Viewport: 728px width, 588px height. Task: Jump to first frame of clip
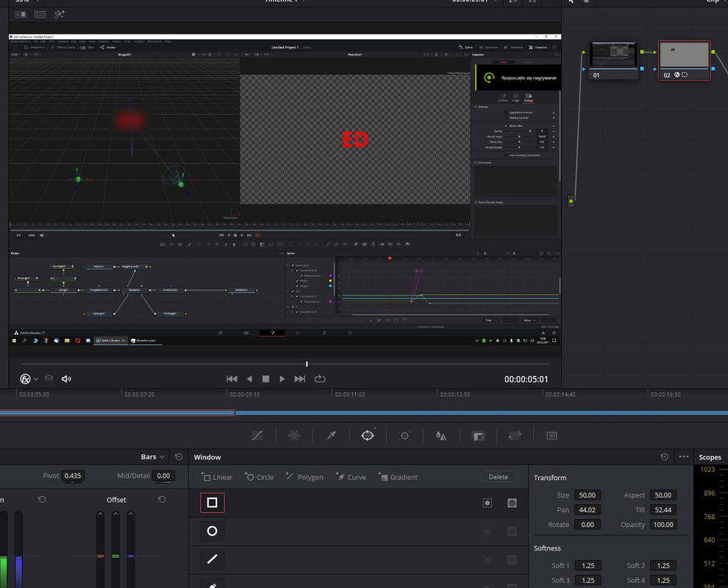[x=232, y=379]
